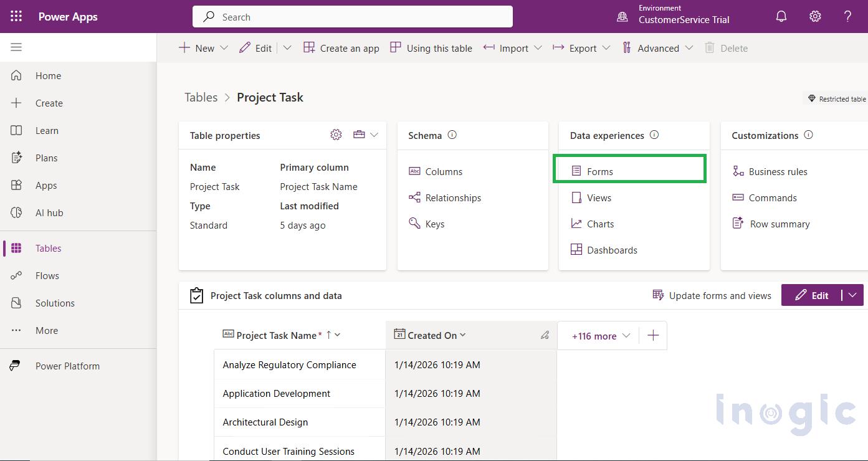Click inside the Search field
This screenshot has height=461, width=868.
pos(352,17)
